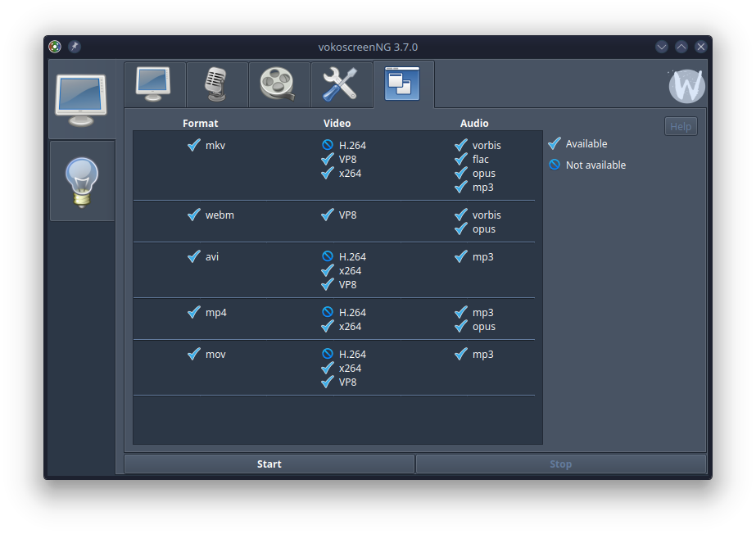Open the film reel video settings tab

[278, 84]
